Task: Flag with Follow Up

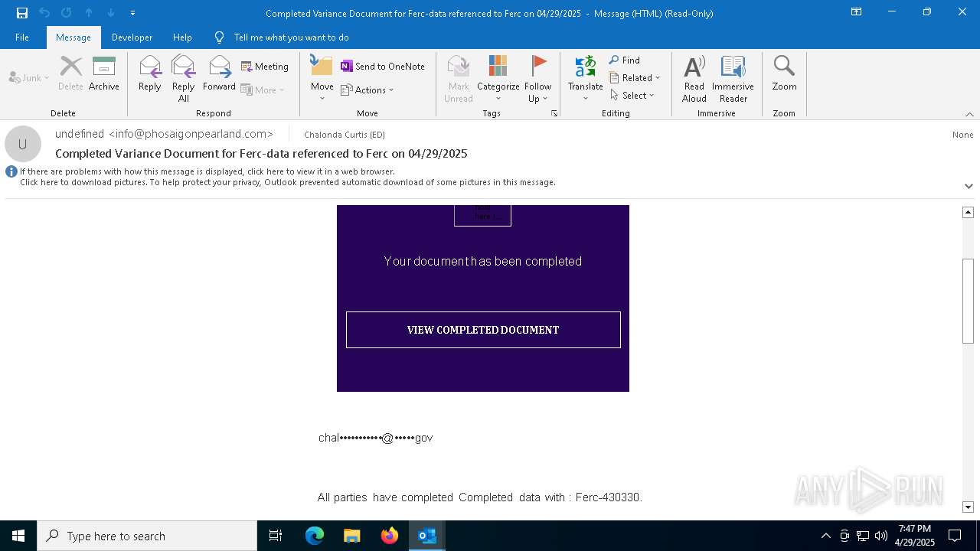Action: [x=538, y=79]
